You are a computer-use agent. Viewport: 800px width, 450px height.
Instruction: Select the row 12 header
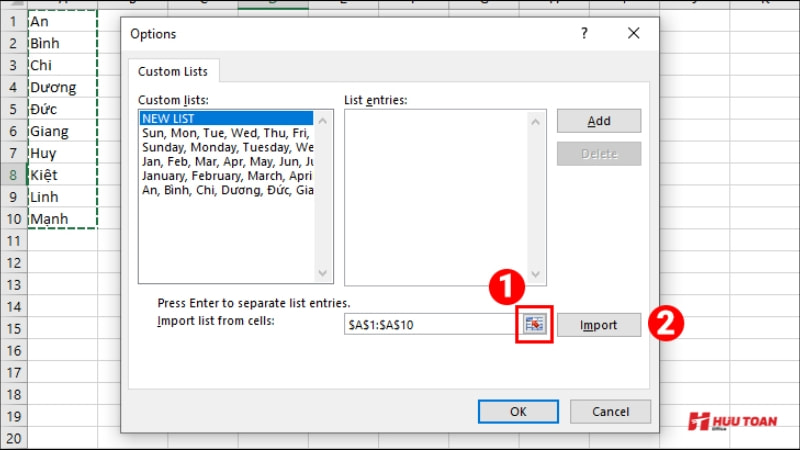coord(13,262)
